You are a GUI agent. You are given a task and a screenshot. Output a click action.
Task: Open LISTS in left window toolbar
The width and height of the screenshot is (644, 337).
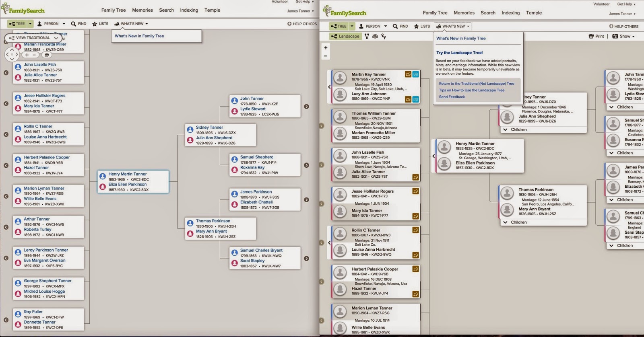pyautogui.click(x=100, y=24)
